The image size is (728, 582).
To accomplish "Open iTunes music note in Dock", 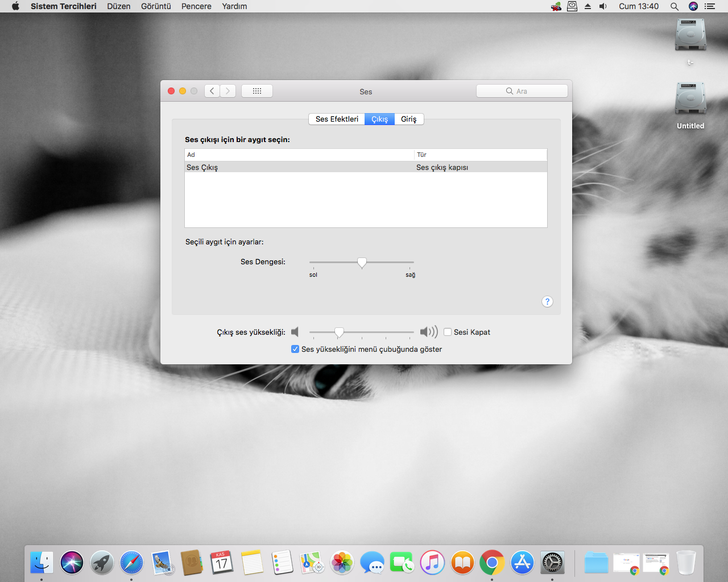I will 432,563.
